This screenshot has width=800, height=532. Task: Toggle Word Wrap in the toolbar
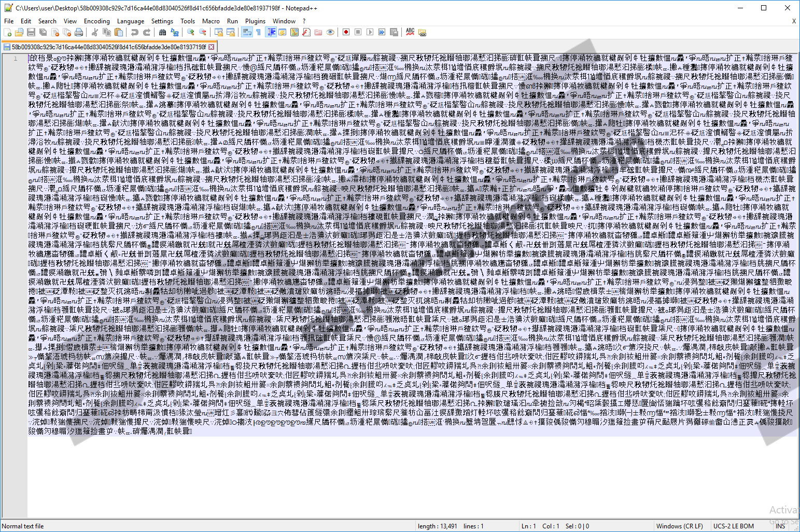[x=247, y=32]
